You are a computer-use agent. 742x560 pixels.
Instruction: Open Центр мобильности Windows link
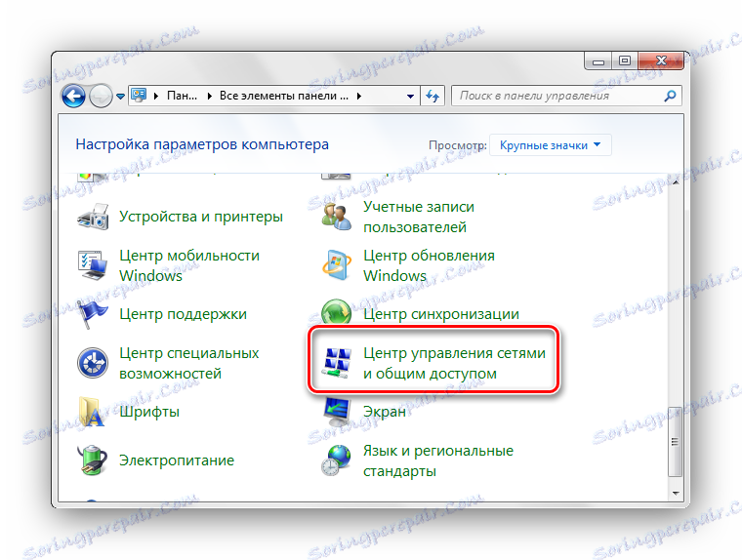[189, 265]
